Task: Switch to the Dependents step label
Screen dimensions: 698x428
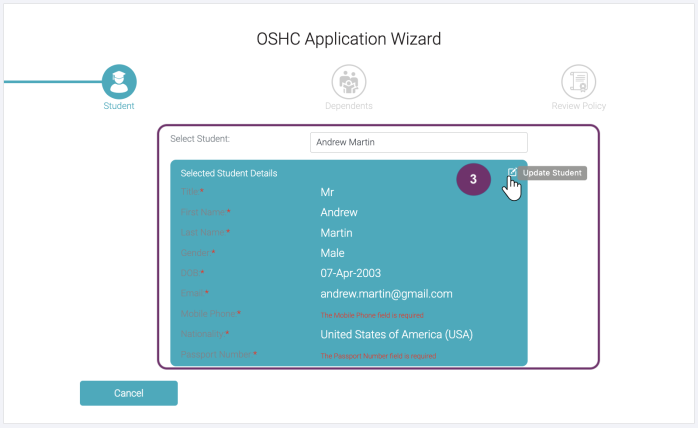Action: tap(349, 106)
